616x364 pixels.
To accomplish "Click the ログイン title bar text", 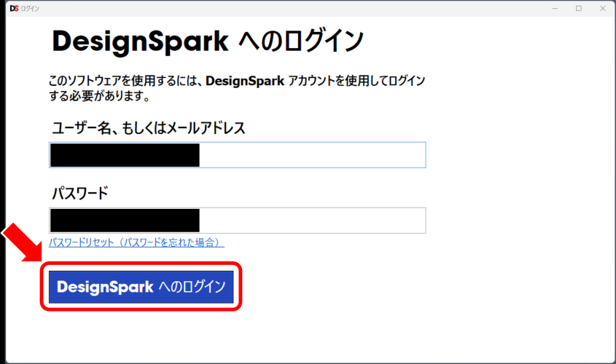I will click(32, 8).
